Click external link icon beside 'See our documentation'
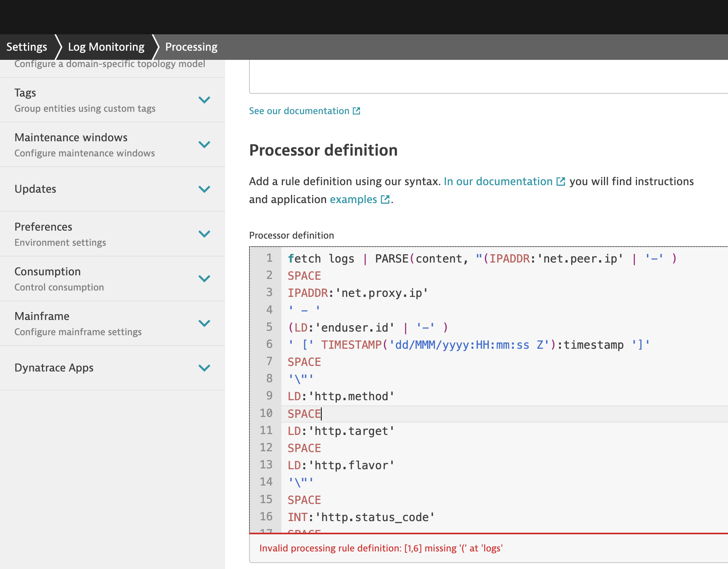Viewport: 728px width, 569px height. click(x=356, y=111)
